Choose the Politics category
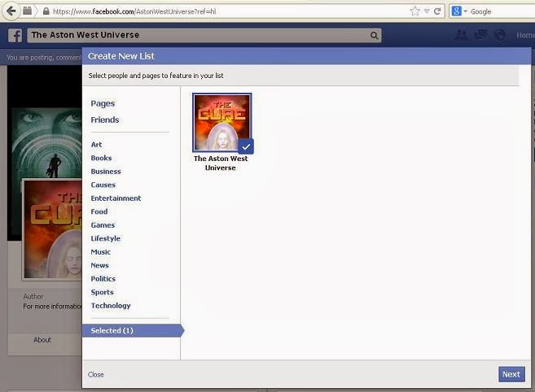 [x=103, y=279]
